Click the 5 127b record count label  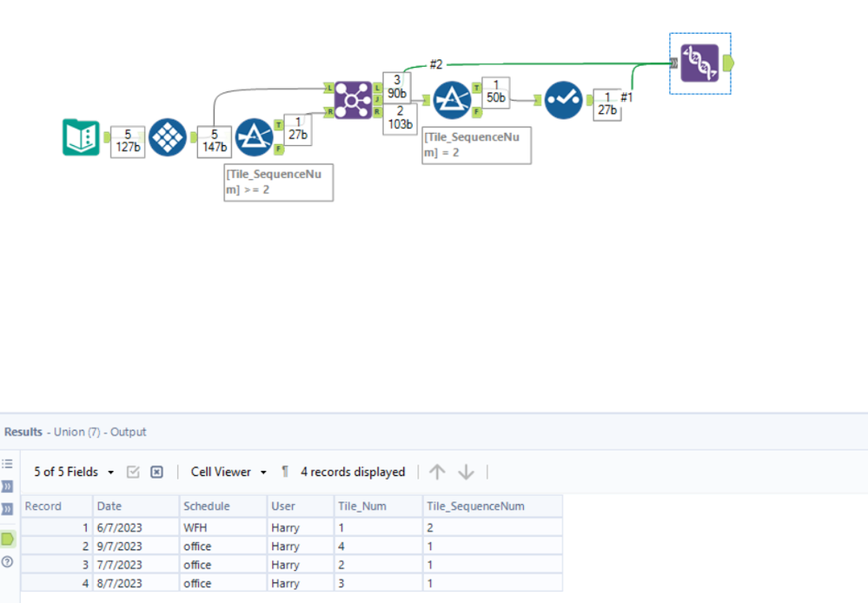[128, 142]
